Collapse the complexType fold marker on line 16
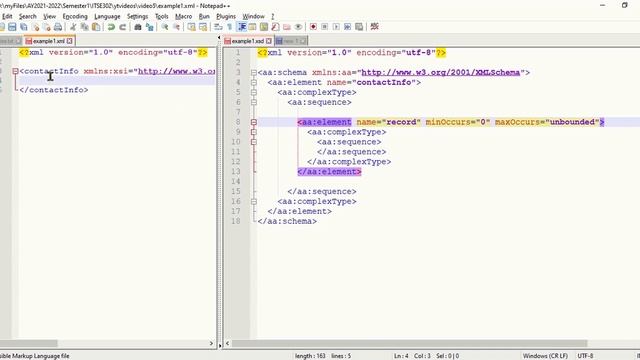Viewport: 640px width, 360px height. pyautogui.click(x=254, y=202)
